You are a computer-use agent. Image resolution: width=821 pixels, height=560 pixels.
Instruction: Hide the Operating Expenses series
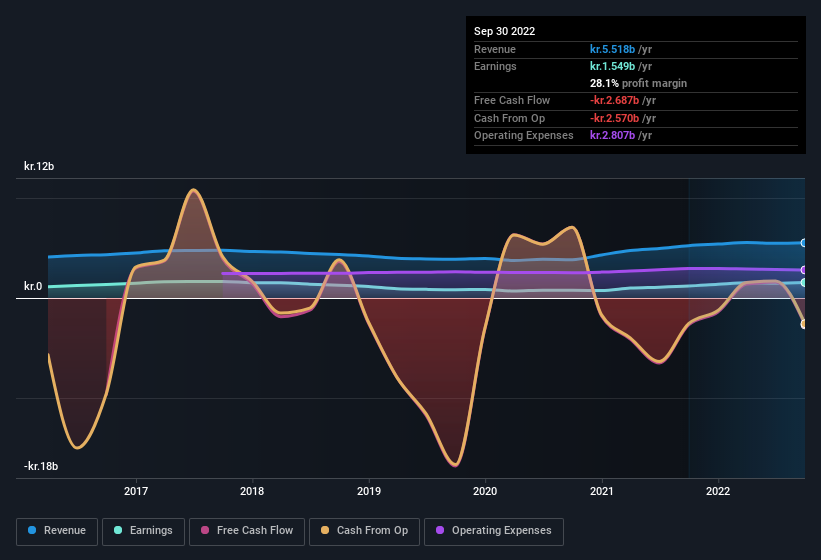(x=494, y=531)
